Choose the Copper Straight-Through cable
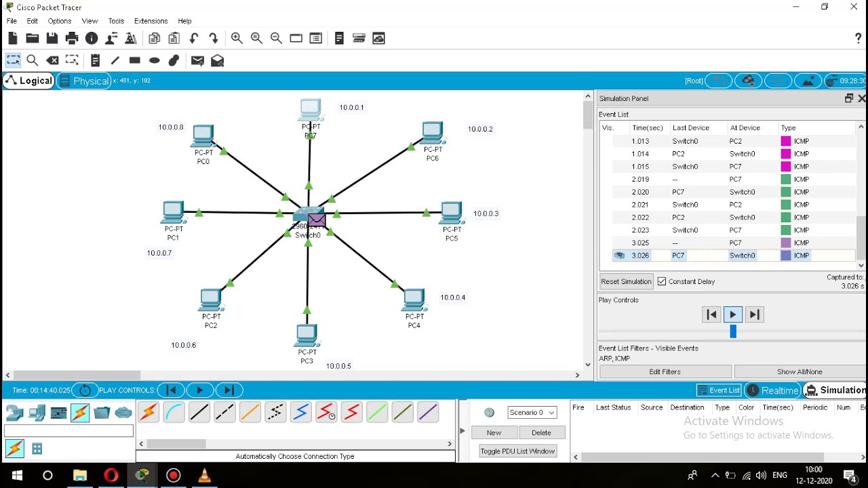868x488 pixels. pos(199,412)
